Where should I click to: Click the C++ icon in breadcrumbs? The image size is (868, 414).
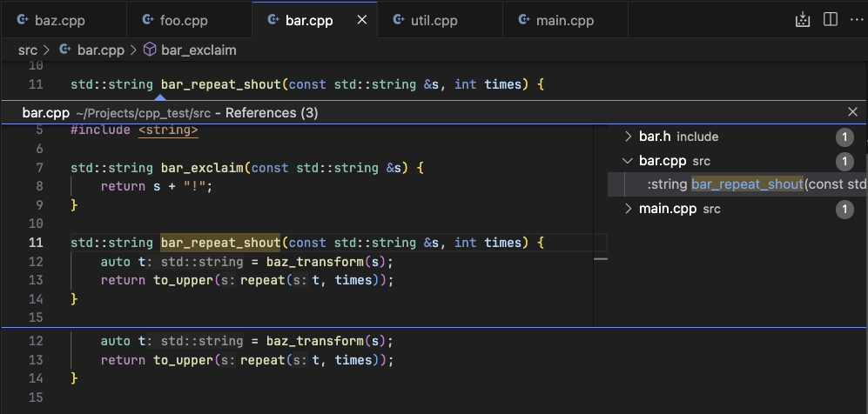pos(65,50)
